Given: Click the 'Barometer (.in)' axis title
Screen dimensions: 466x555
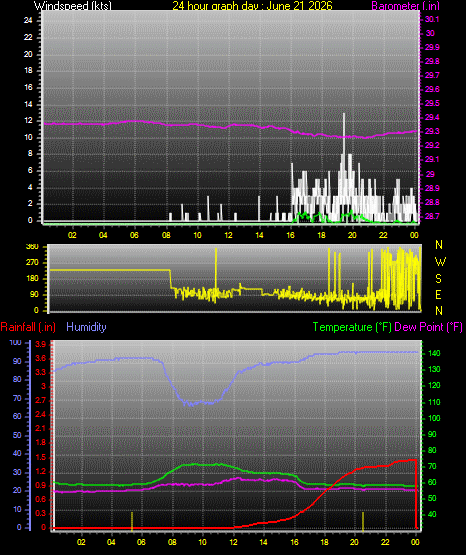Looking at the screenshot, I should coord(405,6).
